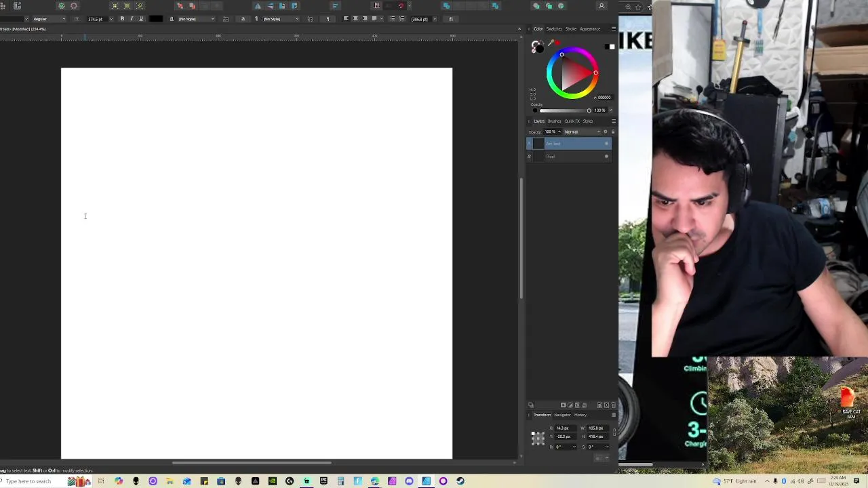868x488 pixels.
Task: Open the Normal blend mode dropdown
Action: 583,131
